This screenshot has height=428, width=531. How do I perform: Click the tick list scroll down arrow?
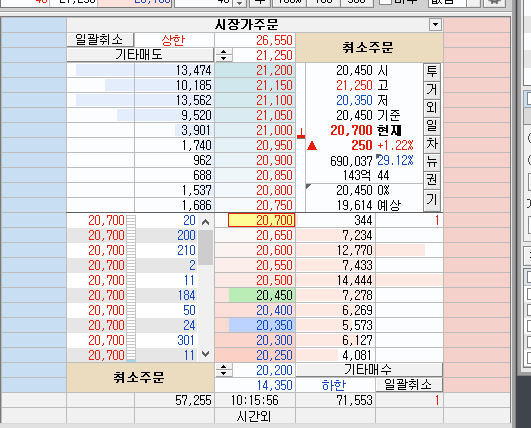pos(206,354)
